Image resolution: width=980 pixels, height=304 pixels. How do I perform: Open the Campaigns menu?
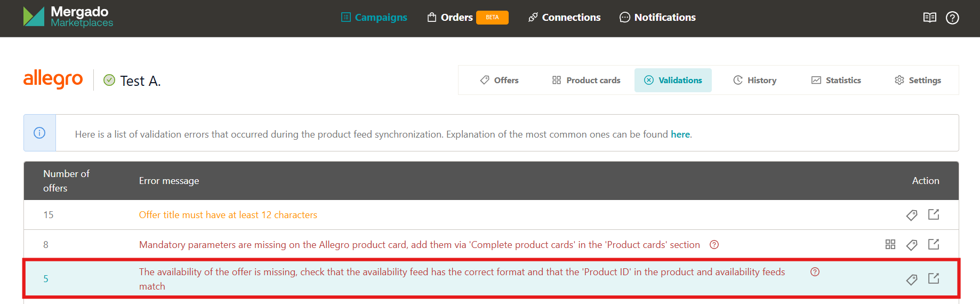tap(374, 18)
